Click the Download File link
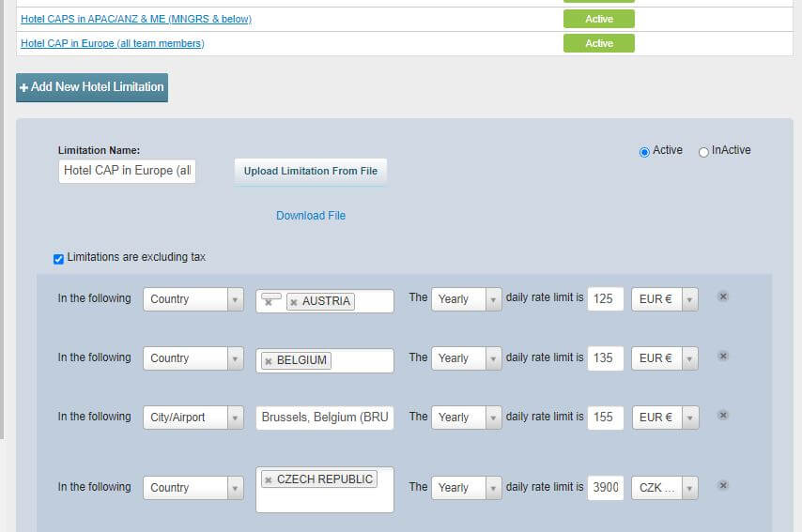The width and height of the screenshot is (802, 532). 311,216
